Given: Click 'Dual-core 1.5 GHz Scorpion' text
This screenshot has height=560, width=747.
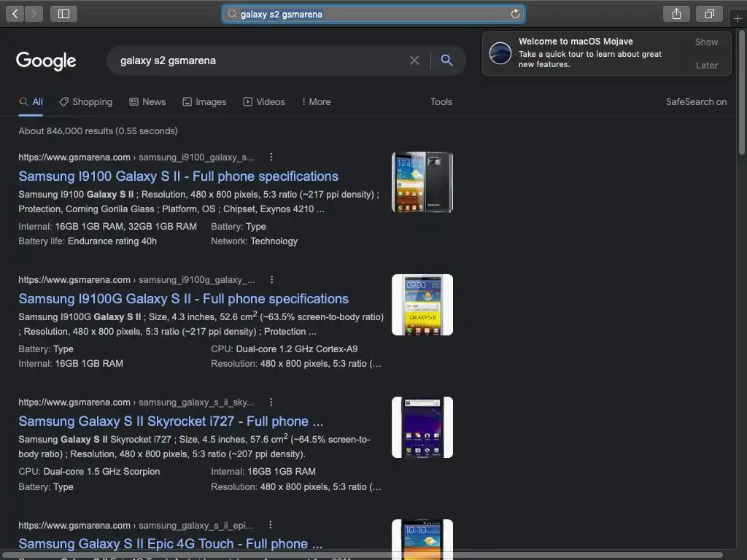Looking at the screenshot, I should coord(101,472).
